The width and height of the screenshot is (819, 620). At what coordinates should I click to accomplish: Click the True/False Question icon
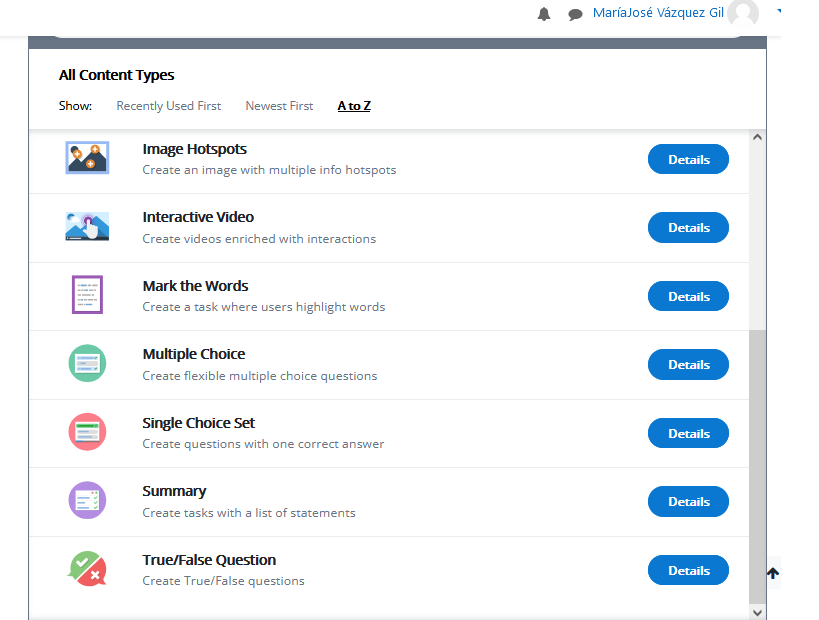[87, 569]
